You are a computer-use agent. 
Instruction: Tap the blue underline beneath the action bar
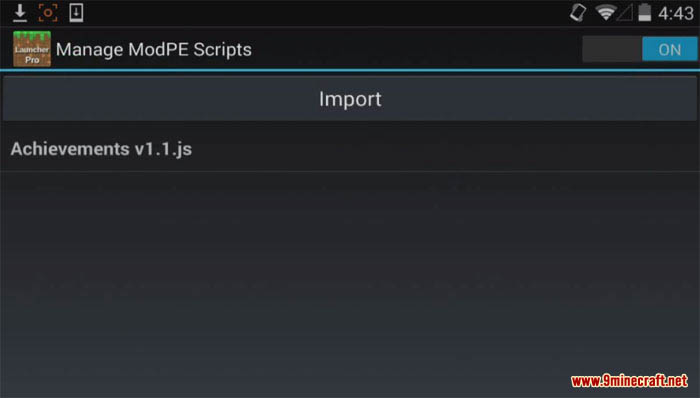point(350,70)
